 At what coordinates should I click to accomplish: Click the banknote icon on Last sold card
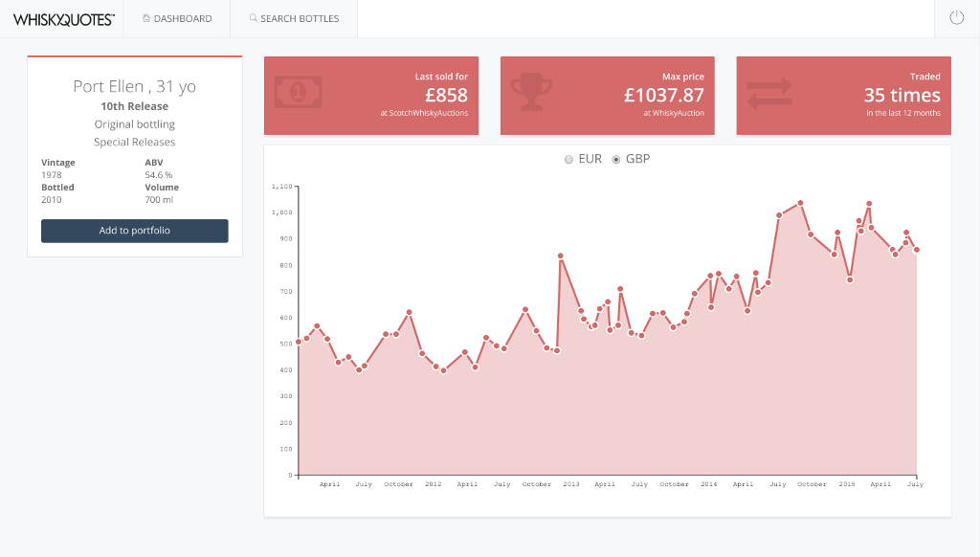click(298, 93)
